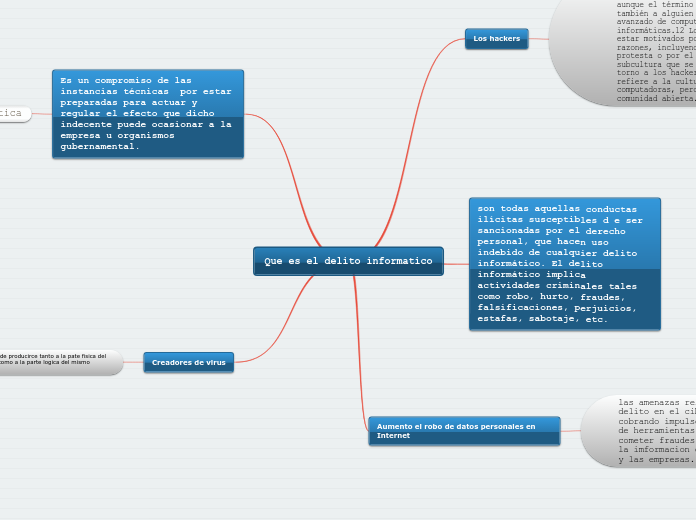This screenshot has width=696, height=520.
Task: Select the blue box starting 'Es un compromiso de las'
Action: coord(148,114)
